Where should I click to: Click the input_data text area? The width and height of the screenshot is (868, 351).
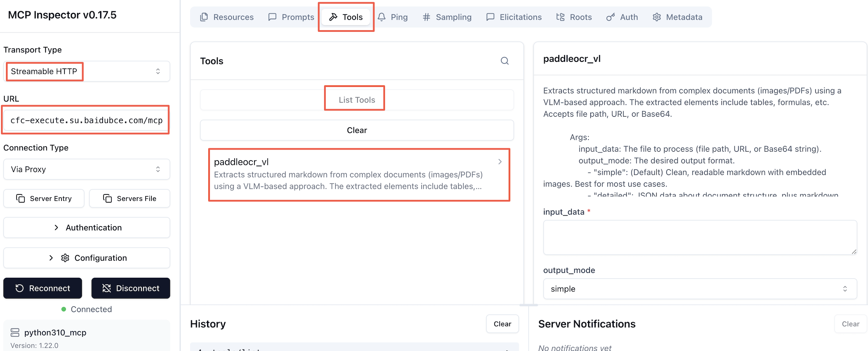click(699, 237)
